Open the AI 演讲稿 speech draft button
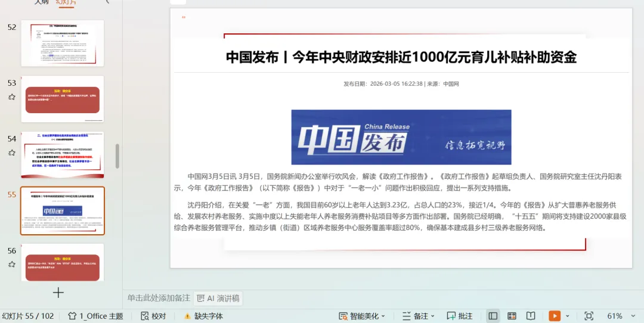 [218, 299]
